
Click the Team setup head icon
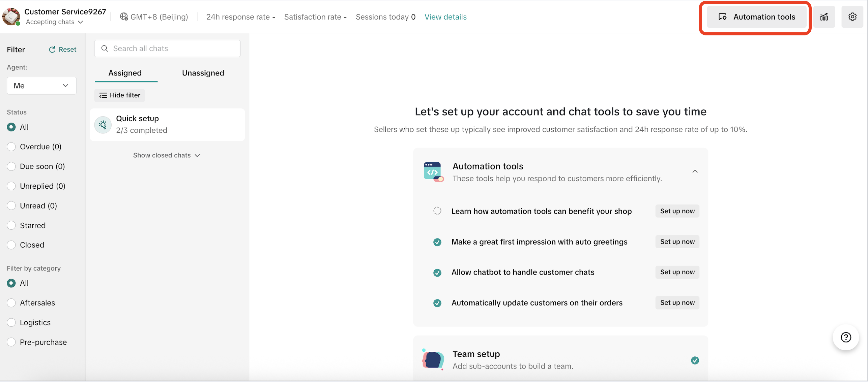(433, 360)
